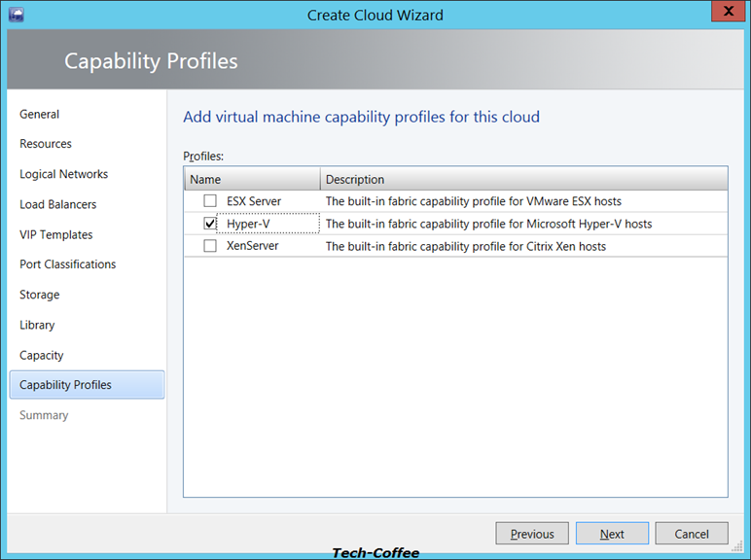This screenshot has height=560, width=751.
Task: Select the Hyper-V profile name
Action: pyautogui.click(x=248, y=224)
